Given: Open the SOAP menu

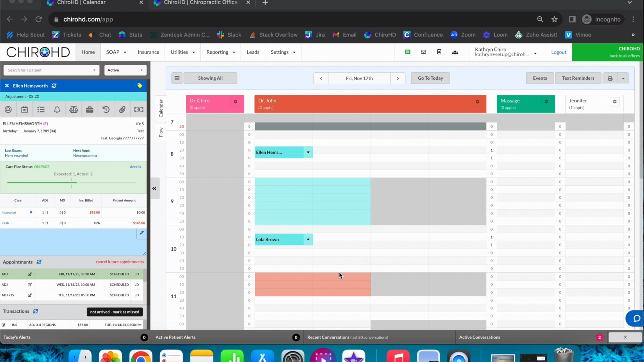Looking at the screenshot, I should pyautogui.click(x=116, y=52).
